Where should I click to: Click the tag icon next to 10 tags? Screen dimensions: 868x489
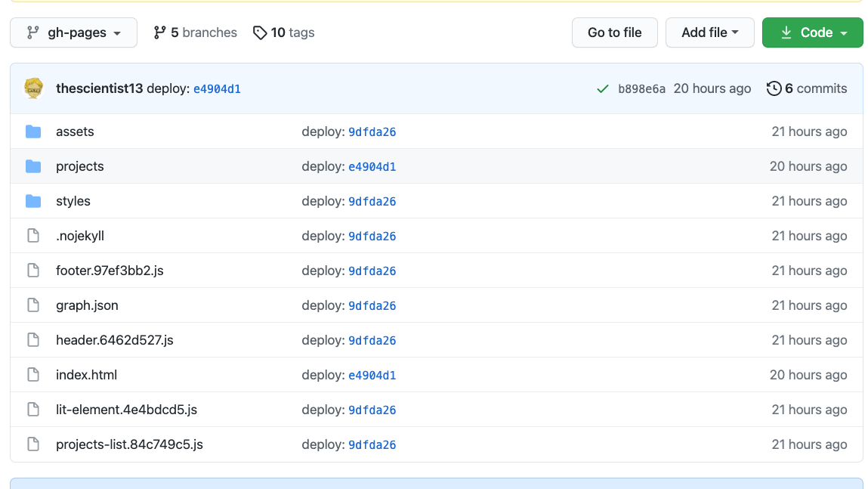(x=260, y=32)
